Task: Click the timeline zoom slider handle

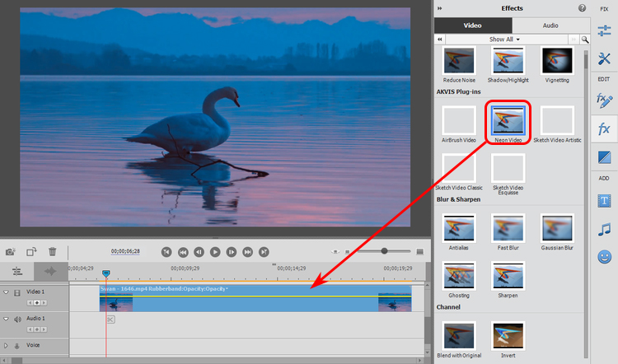Action: pos(384,251)
